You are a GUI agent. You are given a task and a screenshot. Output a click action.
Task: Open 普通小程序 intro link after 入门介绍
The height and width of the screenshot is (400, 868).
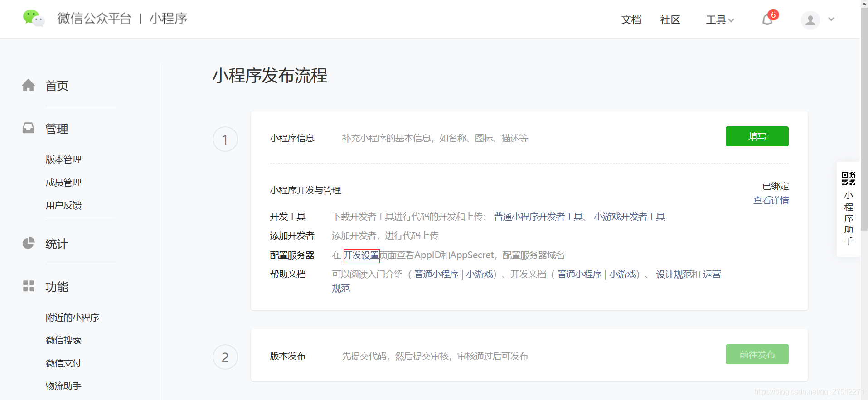click(x=436, y=274)
